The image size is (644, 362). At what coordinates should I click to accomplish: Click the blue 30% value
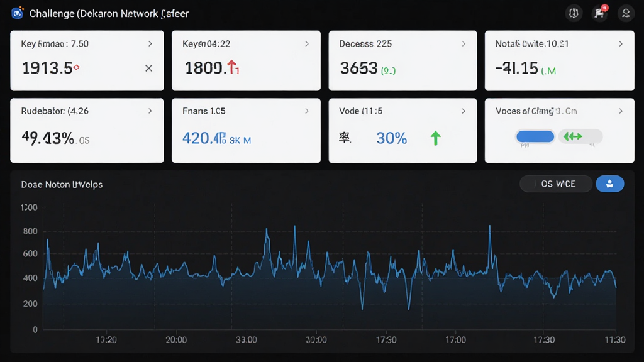pos(392,138)
